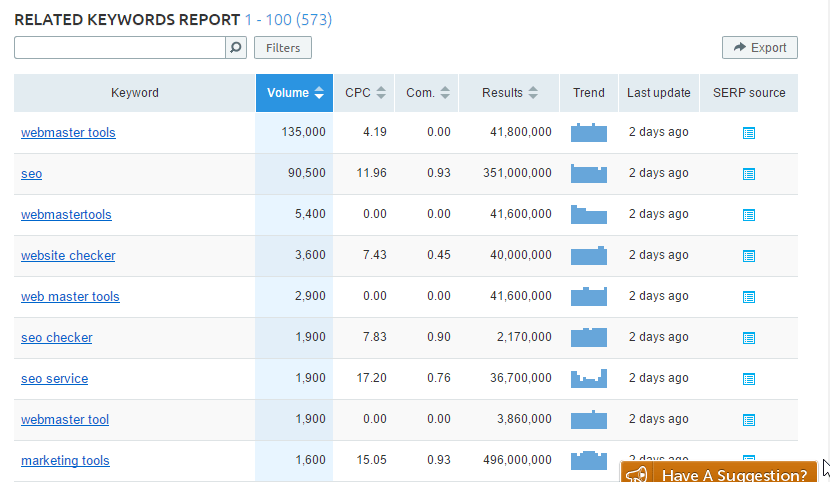This screenshot has width=830, height=482.
Task: Click the report count 1 - 100 (573)
Action: pyautogui.click(x=288, y=20)
